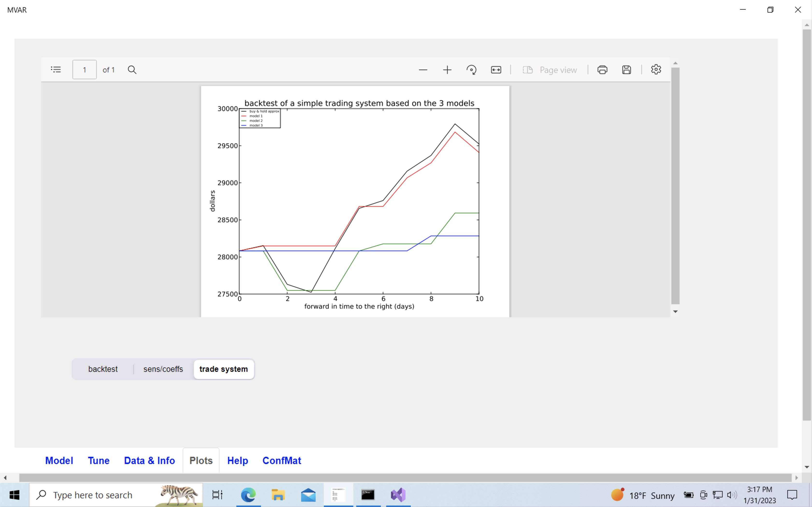Image resolution: width=812 pixels, height=507 pixels.
Task: Select the trade system segment
Action: click(224, 369)
